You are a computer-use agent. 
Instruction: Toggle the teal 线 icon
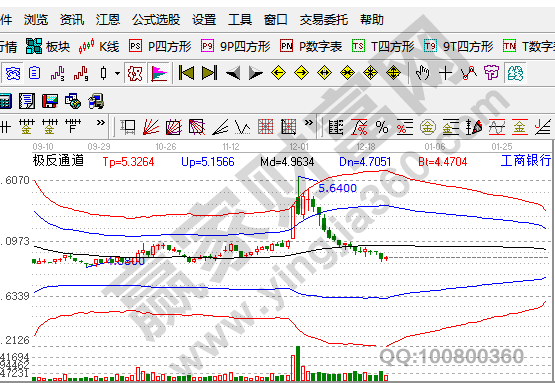[515, 73]
